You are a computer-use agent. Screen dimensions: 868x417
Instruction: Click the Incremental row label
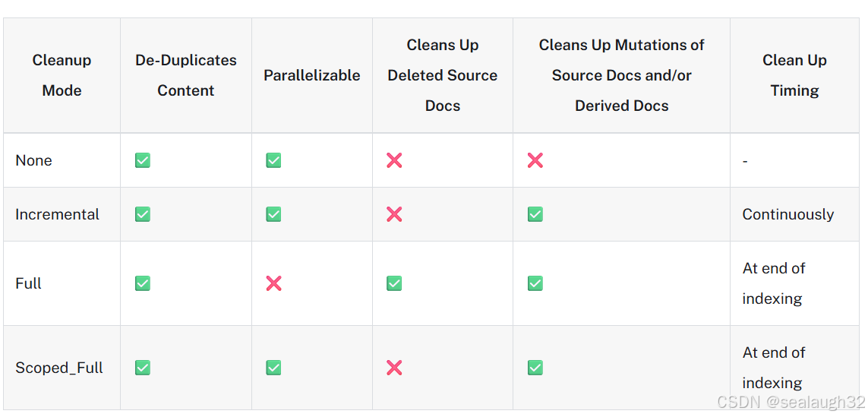pyautogui.click(x=57, y=214)
